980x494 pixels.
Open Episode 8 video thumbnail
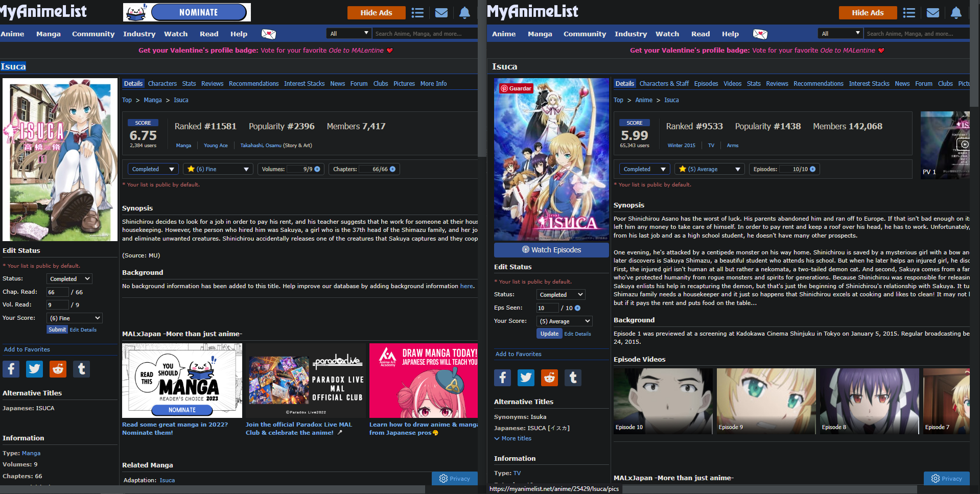[870, 402]
